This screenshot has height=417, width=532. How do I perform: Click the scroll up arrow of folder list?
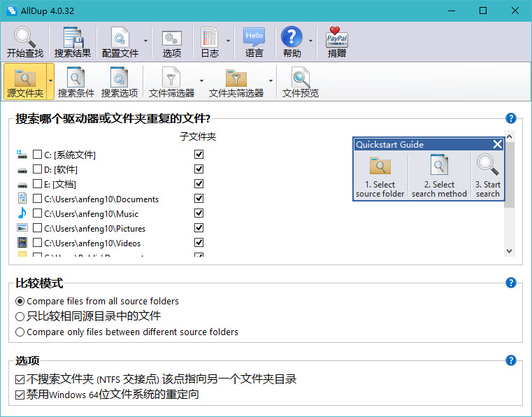(x=509, y=136)
